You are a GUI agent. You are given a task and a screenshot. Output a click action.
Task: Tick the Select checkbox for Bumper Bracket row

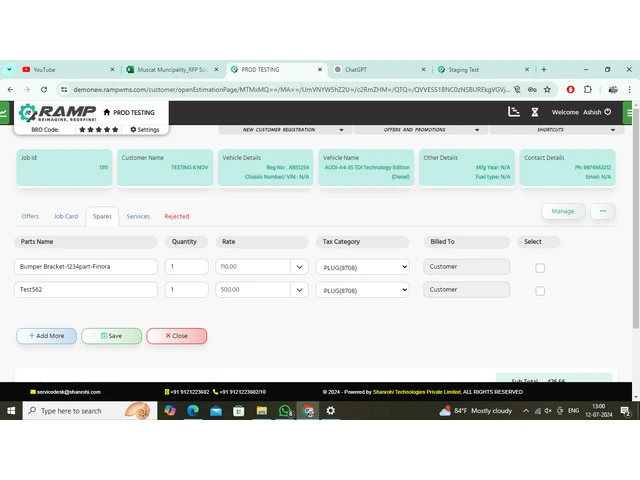click(540, 268)
